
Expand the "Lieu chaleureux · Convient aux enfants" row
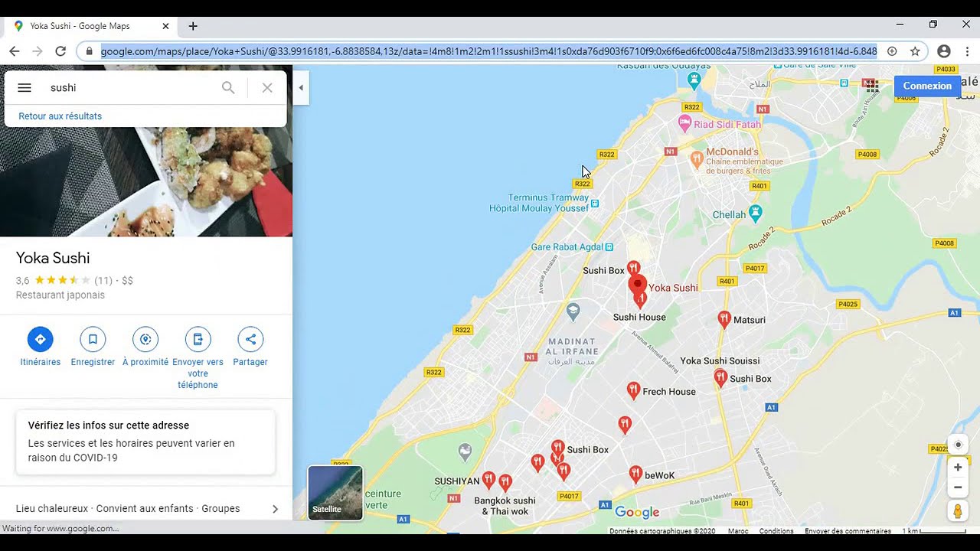pos(146,509)
